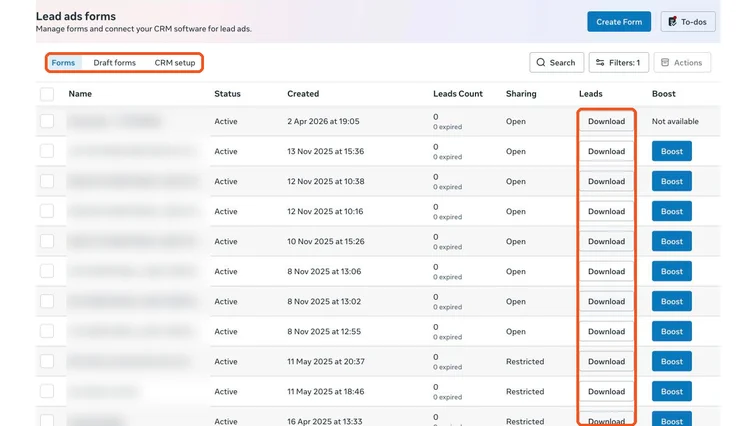Viewport: 756px width, 426px height.
Task: Boost the form created 11 May 20:37
Action: (672, 361)
